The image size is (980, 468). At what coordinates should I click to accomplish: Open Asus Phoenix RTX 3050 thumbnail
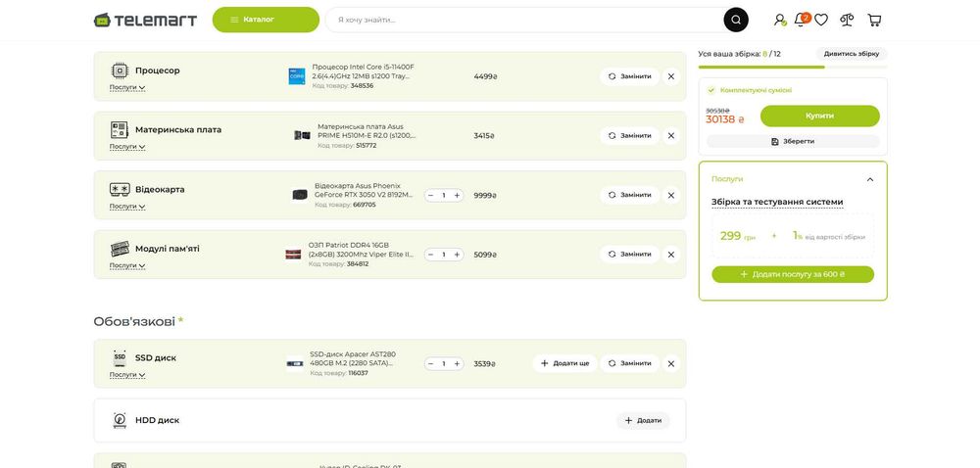(299, 195)
